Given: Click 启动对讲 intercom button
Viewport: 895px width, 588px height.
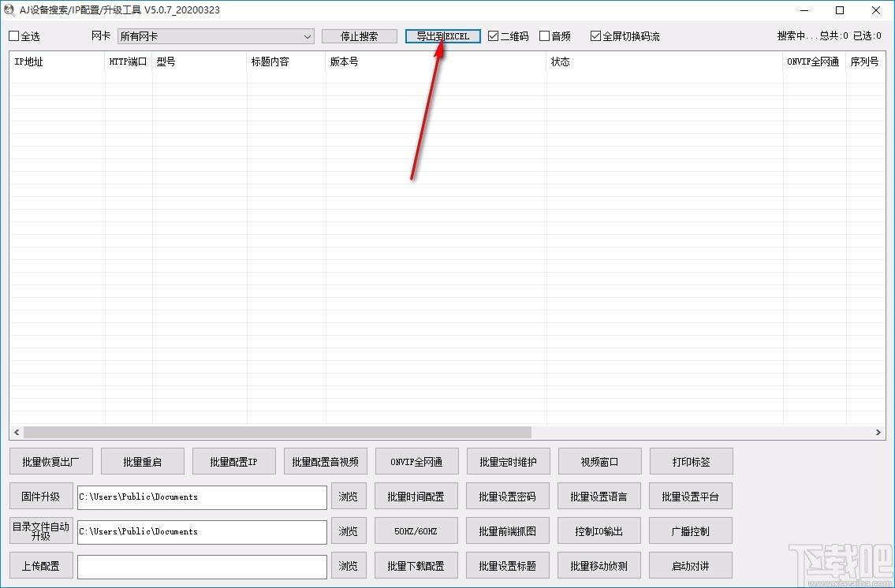Looking at the screenshot, I should pyautogui.click(x=691, y=566).
